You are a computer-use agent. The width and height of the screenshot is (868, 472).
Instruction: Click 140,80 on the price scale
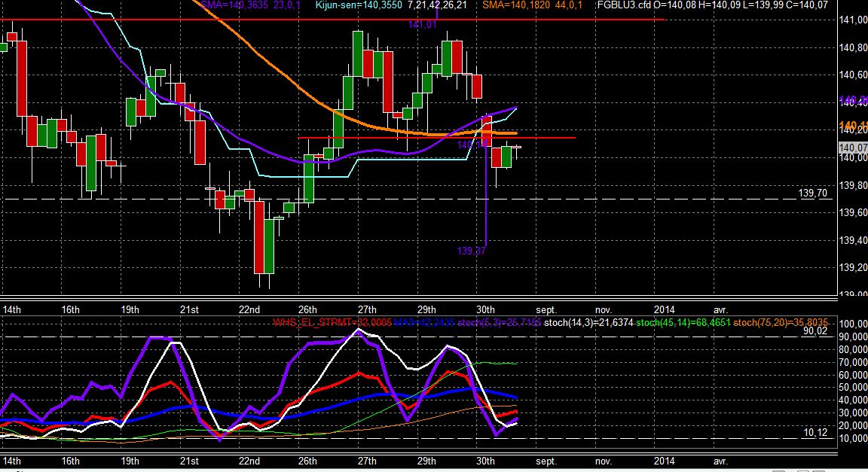(853, 47)
